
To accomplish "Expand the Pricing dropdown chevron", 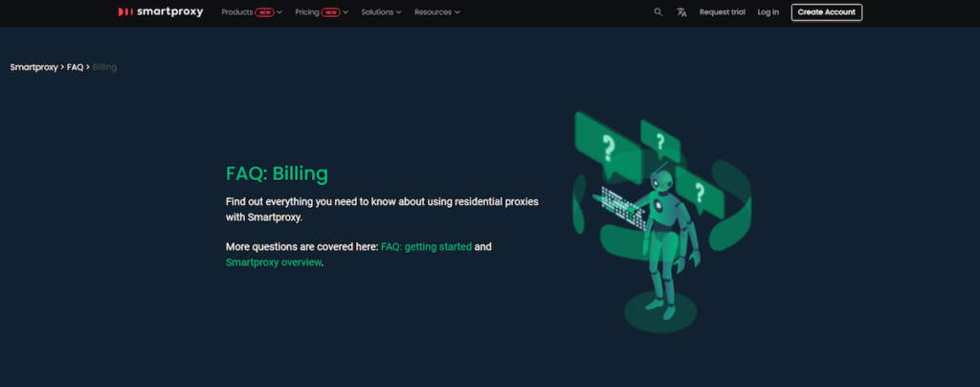I will pyautogui.click(x=345, y=12).
